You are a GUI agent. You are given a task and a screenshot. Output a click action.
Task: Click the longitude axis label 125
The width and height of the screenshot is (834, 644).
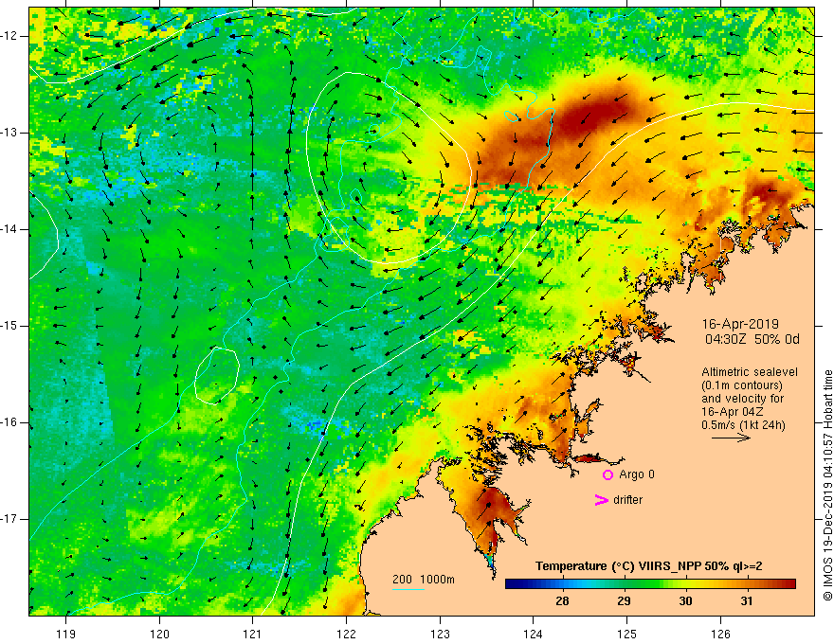[x=627, y=634]
